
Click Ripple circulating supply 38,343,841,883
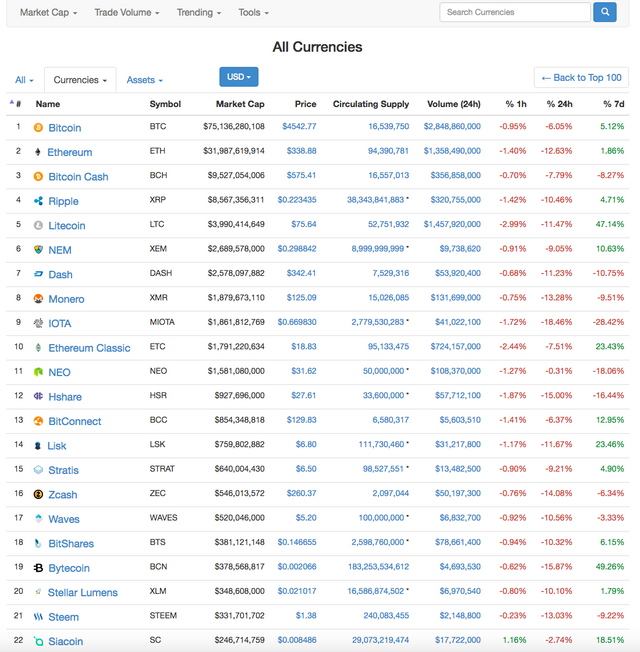(376, 200)
